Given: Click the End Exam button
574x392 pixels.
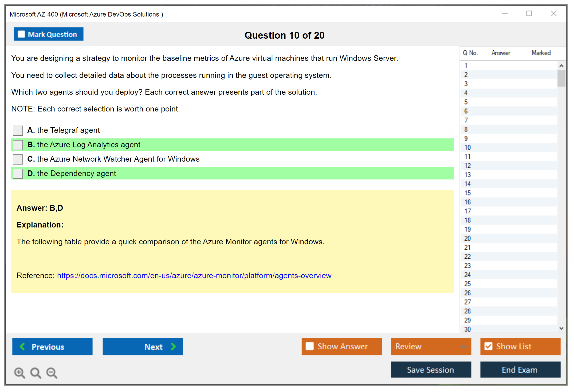Looking at the screenshot, I should pos(520,370).
